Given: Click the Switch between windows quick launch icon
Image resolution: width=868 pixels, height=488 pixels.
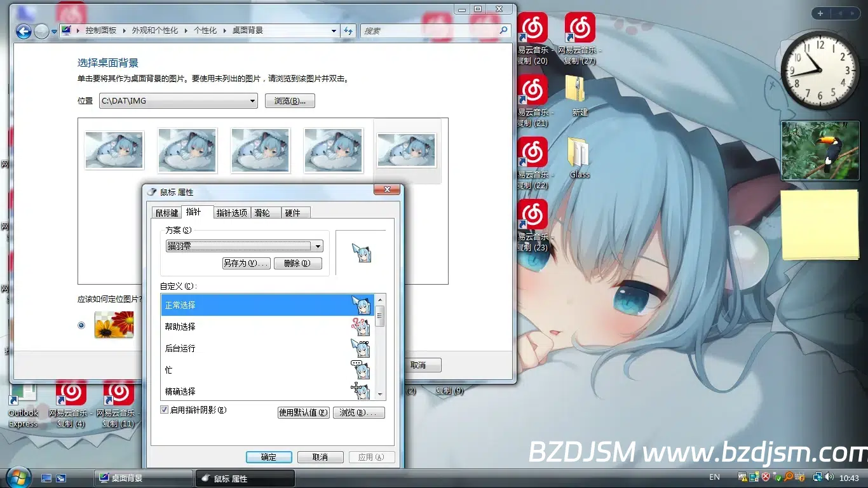Looking at the screenshot, I should (61, 478).
